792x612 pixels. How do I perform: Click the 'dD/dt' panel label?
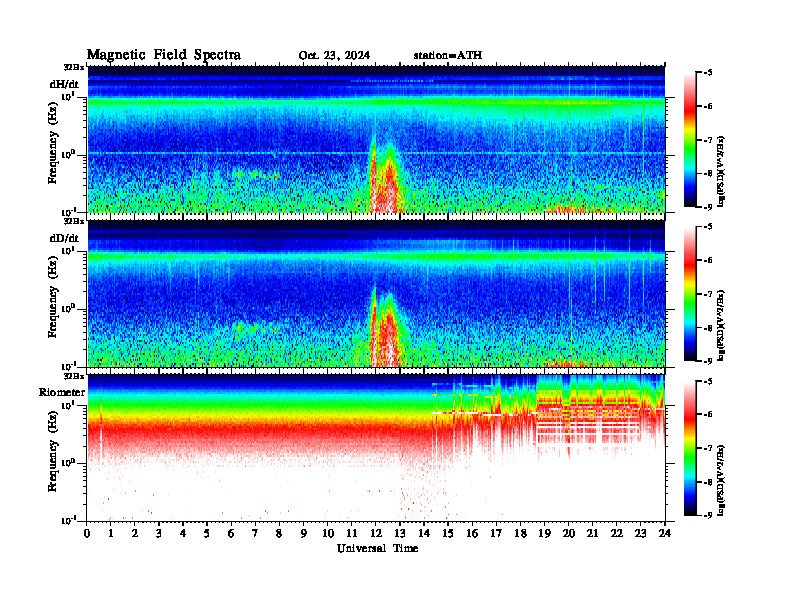coord(64,238)
